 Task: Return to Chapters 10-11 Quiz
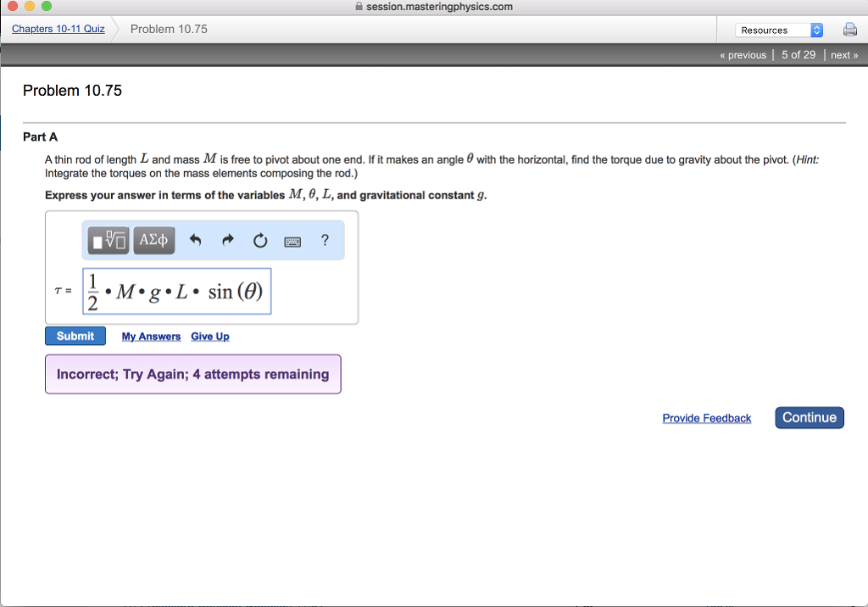tap(58, 29)
